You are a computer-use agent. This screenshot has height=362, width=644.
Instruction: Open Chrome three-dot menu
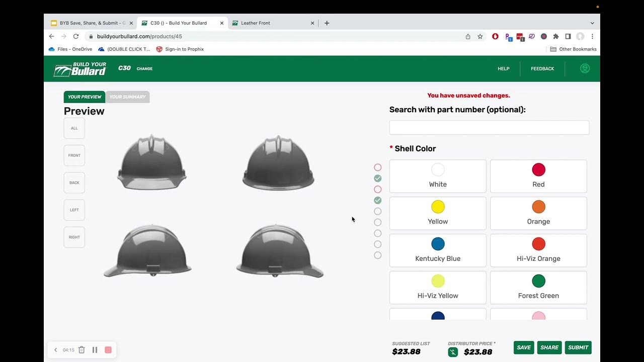[x=592, y=36]
